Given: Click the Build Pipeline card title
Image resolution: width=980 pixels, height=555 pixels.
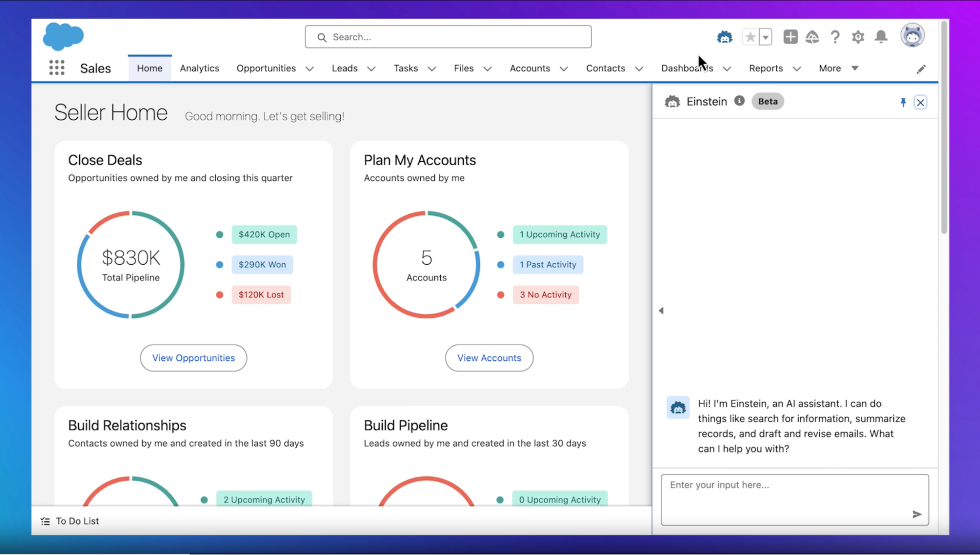Looking at the screenshot, I should pyautogui.click(x=405, y=426).
